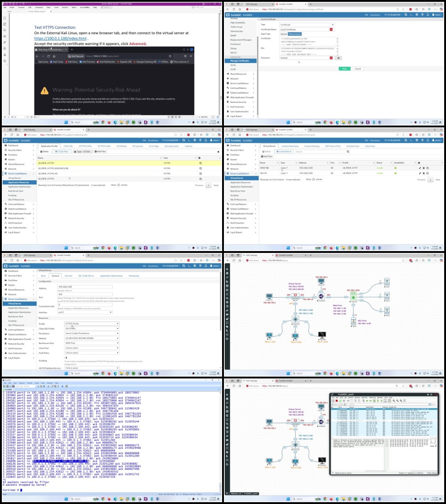Toggle the Scripting switch in the Virtual Server form
The image size is (446, 504).
(x=66, y=358)
